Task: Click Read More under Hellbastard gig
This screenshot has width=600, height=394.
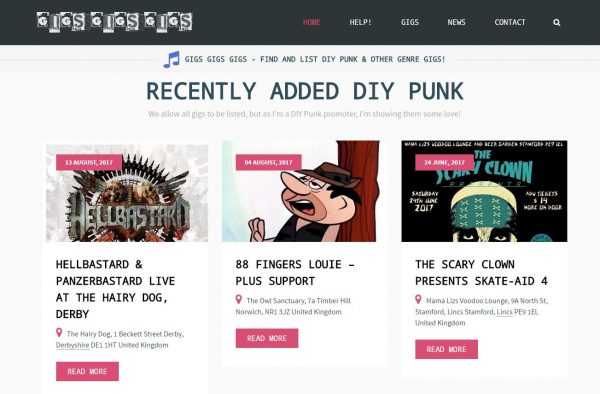Action: (87, 371)
